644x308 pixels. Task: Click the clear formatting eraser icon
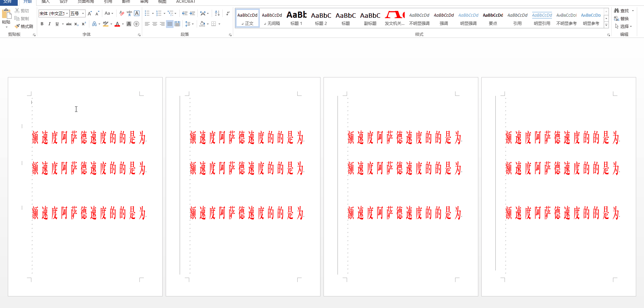pyautogui.click(x=122, y=13)
